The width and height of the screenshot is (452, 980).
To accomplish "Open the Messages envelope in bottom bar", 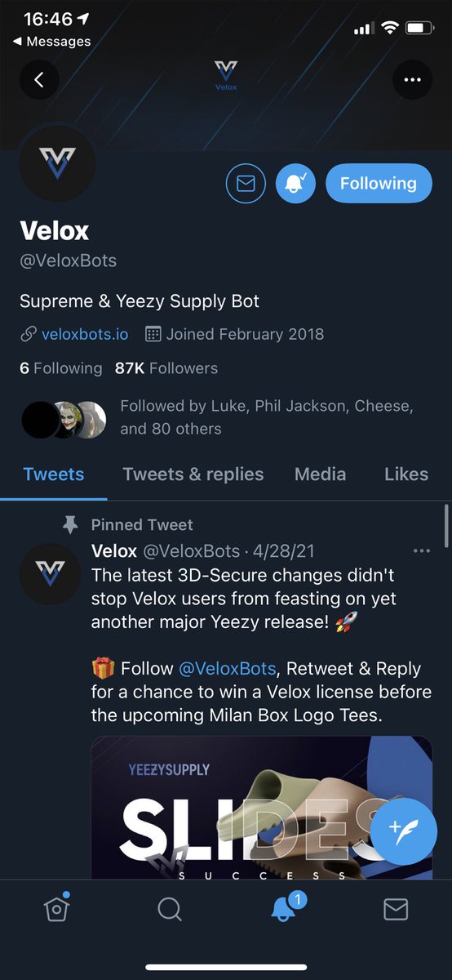I will pyautogui.click(x=396, y=909).
